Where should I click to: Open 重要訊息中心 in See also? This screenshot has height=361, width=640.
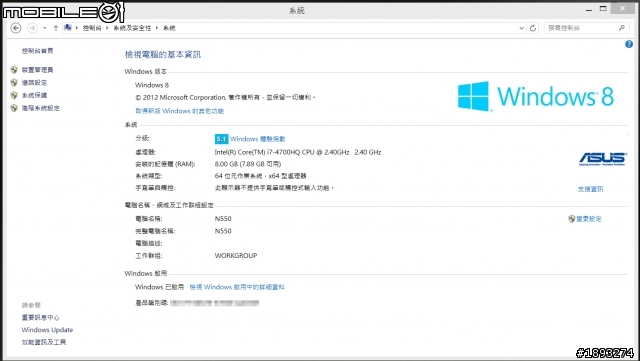pos(40,317)
